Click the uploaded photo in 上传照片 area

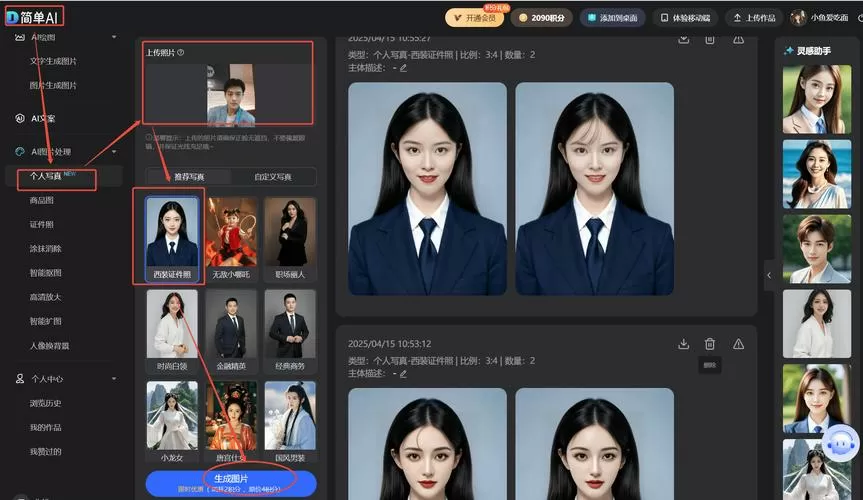[231, 94]
